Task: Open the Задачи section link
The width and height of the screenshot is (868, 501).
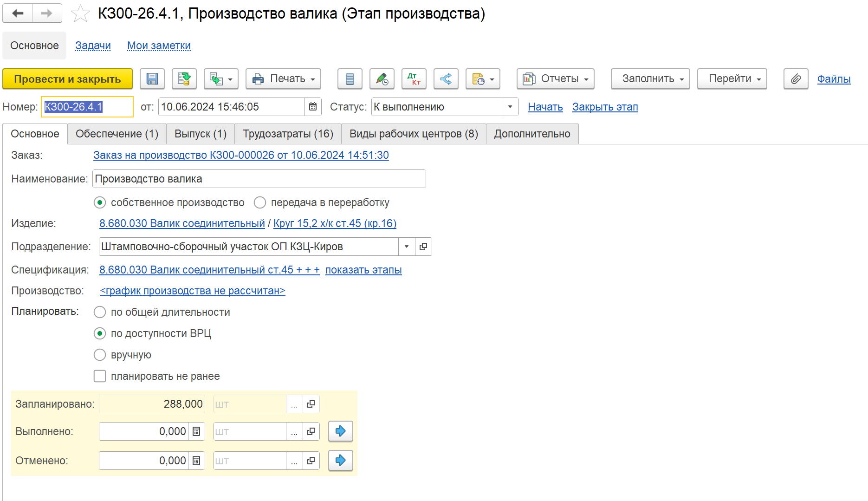Action: 93,46
